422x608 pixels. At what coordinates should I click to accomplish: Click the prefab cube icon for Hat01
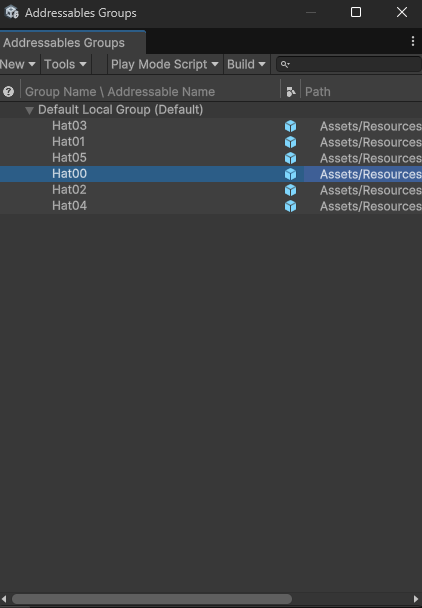(x=290, y=142)
